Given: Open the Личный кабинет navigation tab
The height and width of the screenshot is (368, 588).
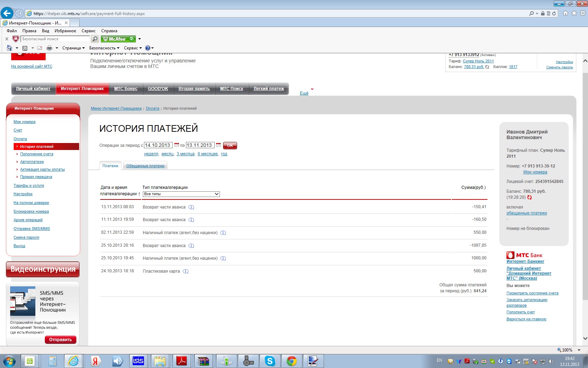Looking at the screenshot, I should tap(33, 89).
